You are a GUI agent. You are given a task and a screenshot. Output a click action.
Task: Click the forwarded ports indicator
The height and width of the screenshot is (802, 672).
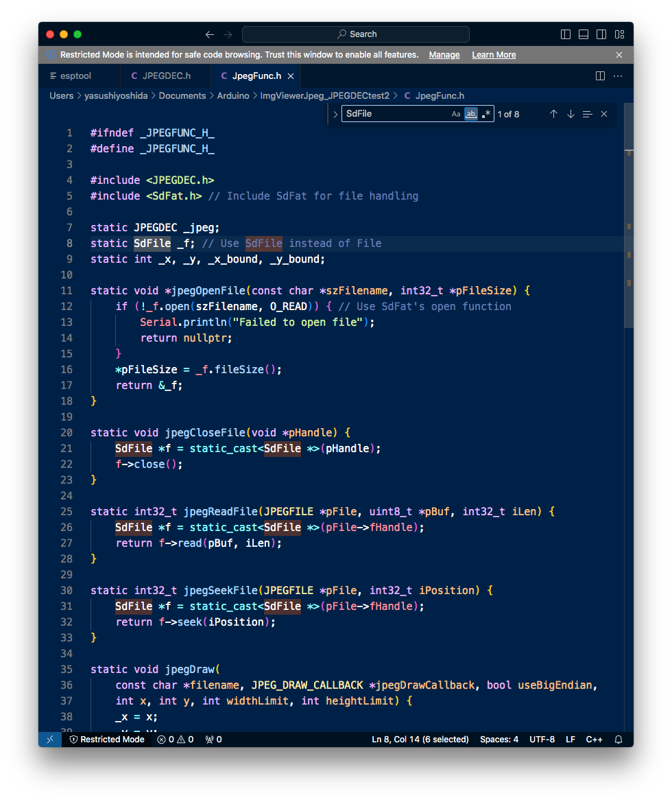pyautogui.click(x=213, y=740)
